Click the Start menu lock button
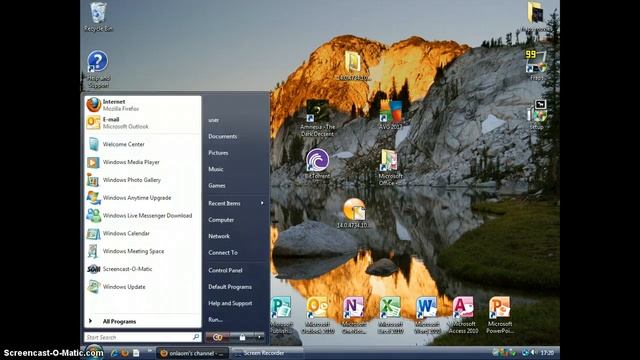640x360 pixels. tap(242, 337)
